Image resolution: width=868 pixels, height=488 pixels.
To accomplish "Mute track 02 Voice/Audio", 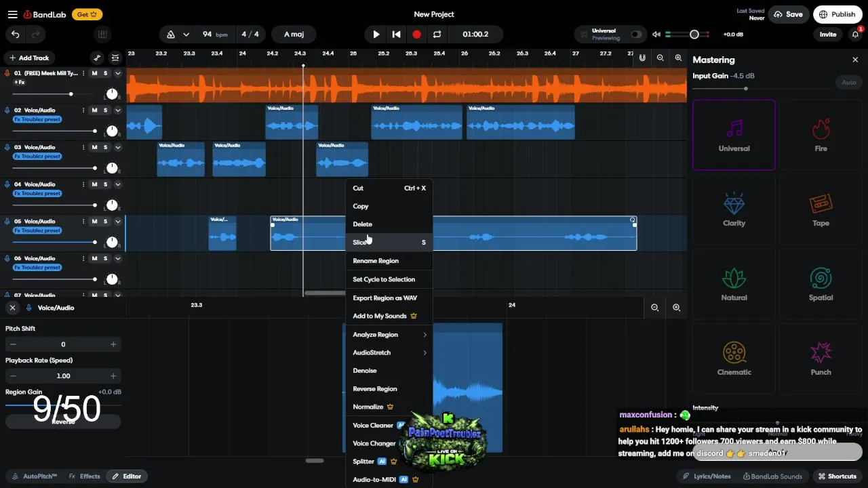I will [94, 110].
